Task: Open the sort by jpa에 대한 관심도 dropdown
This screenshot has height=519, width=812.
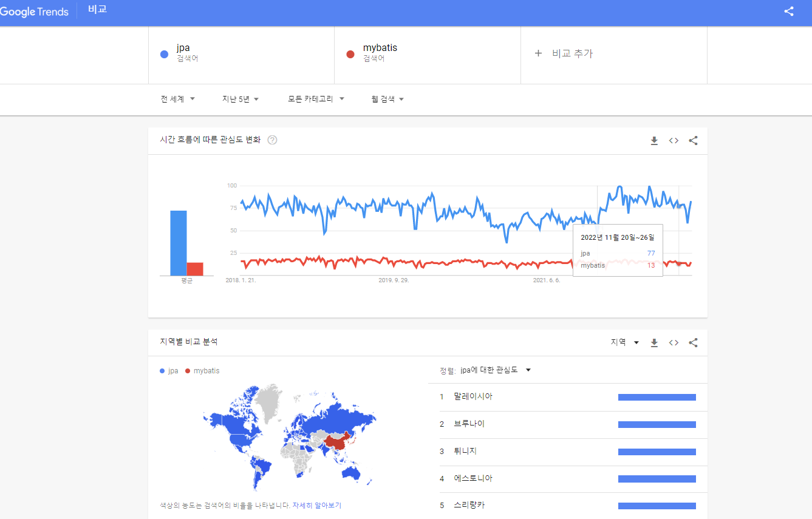Action: [x=495, y=370]
